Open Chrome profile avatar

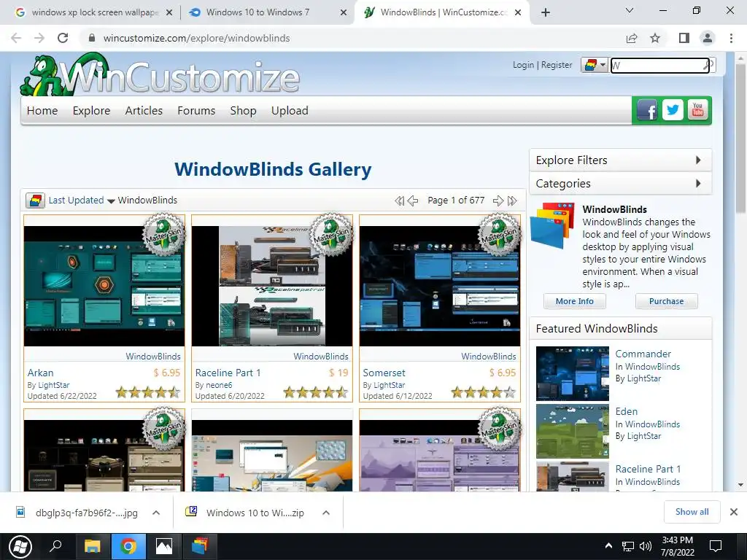(708, 38)
